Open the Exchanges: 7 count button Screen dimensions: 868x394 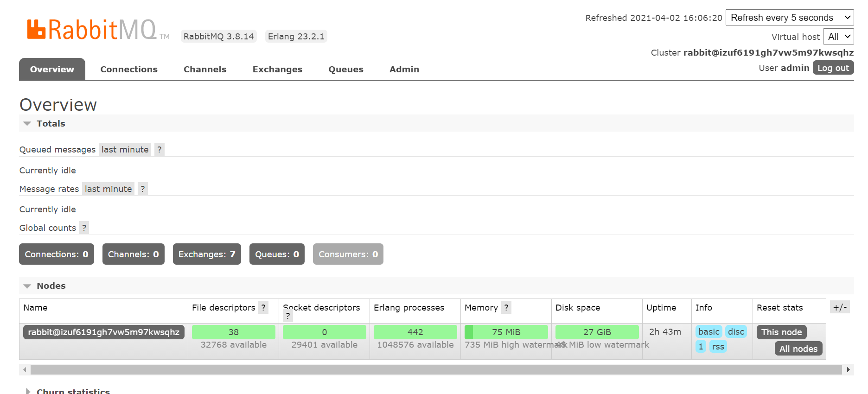[x=207, y=254]
